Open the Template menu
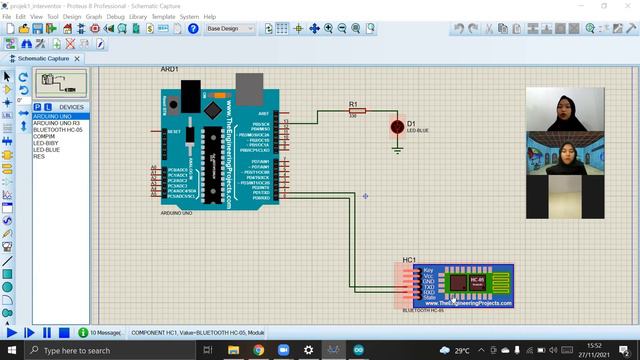The image size is (640, 360). coord(163,17)
